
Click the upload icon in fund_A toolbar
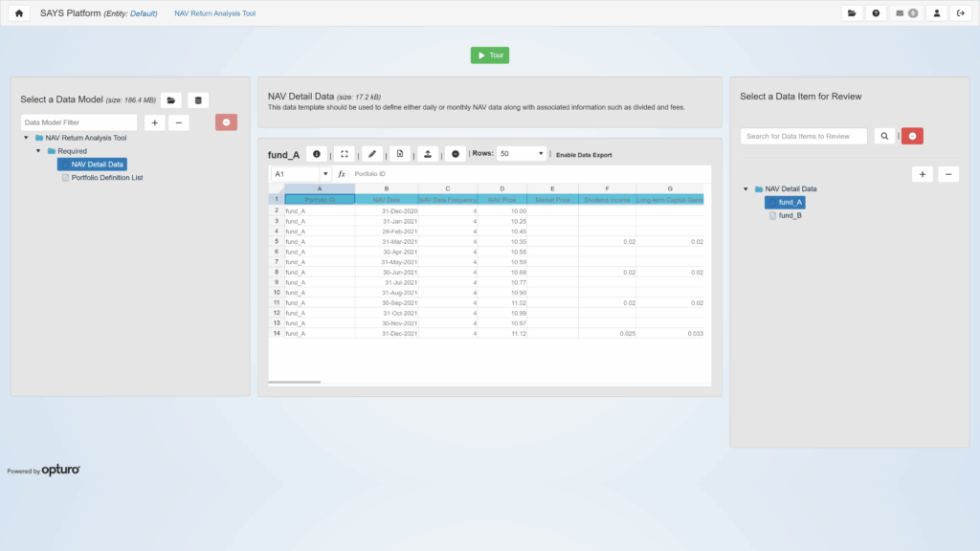click(428, 154)
